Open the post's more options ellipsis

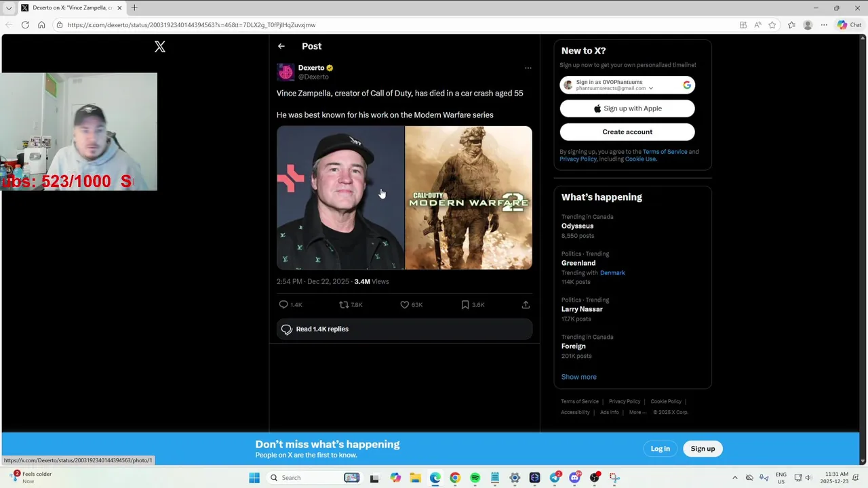pos(528,68)
